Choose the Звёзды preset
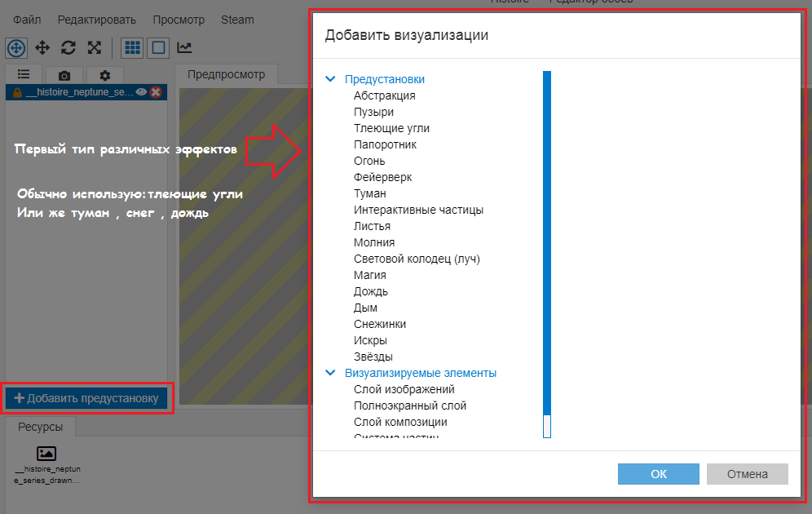The width and height of the screenshot is (812, 514). (373, 357)
